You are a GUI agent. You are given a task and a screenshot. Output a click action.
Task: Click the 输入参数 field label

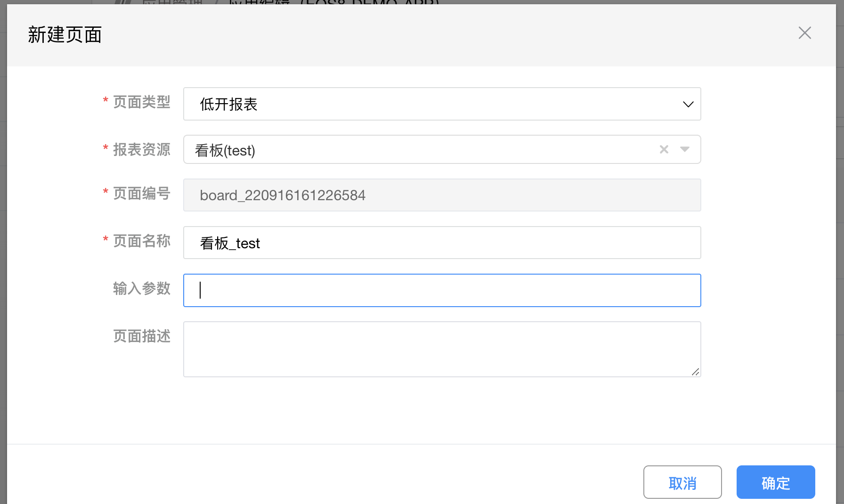click(x=141, y=288)
